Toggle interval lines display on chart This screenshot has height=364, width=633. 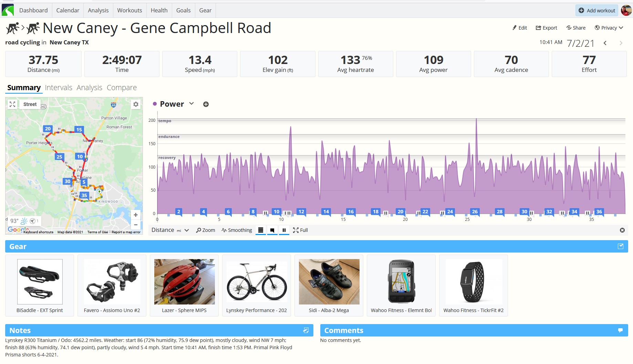click(261, 230)
